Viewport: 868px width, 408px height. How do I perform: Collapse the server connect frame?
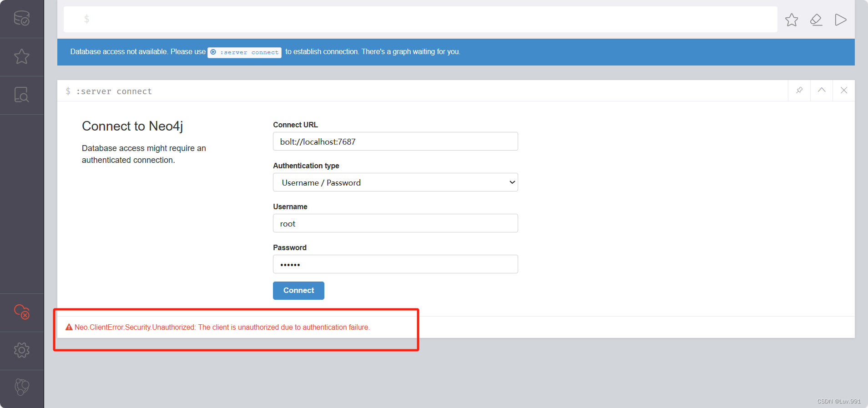pyautogui.click(x=822, y=90)
